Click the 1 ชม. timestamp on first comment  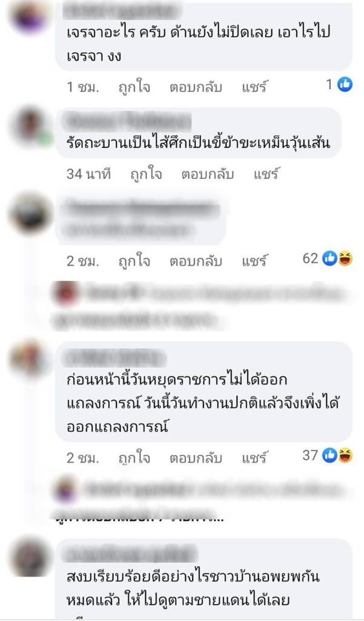coord(82,87)
